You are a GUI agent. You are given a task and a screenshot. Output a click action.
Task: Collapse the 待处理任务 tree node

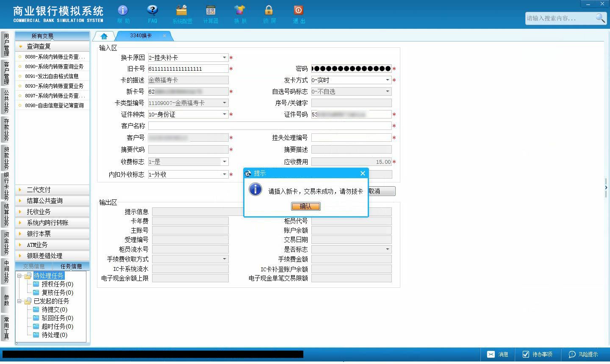tap(19, 276)
